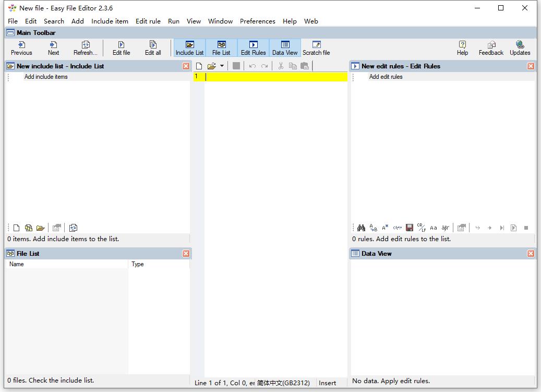Click the A to B replace rule icon
The width and height of the screenshot is (541, 392).
(x=374, y=228)
